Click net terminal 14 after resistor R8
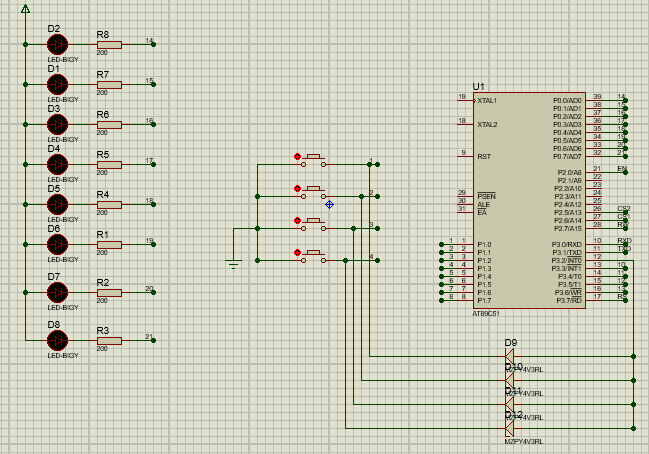 pos(154,44)
